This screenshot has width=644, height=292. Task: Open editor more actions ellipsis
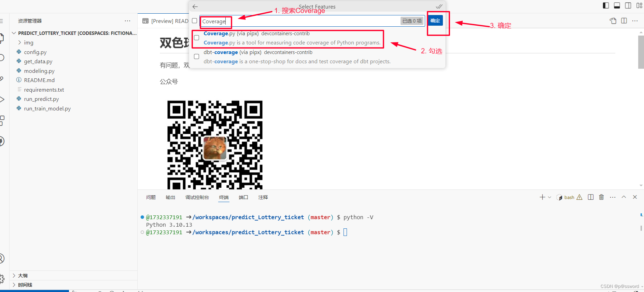tap(635, 21)
